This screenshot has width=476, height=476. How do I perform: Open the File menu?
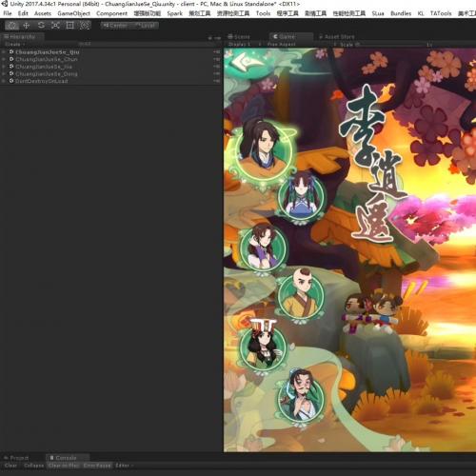coord(8,13)
